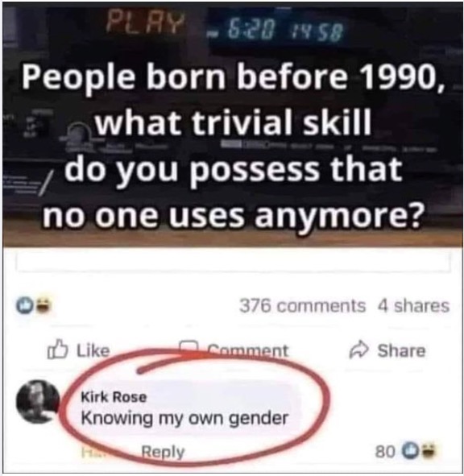Click the empty box below the image
The height and width of the screenshot is (476, 464).
pyautogui.click(x=234, y=260)
